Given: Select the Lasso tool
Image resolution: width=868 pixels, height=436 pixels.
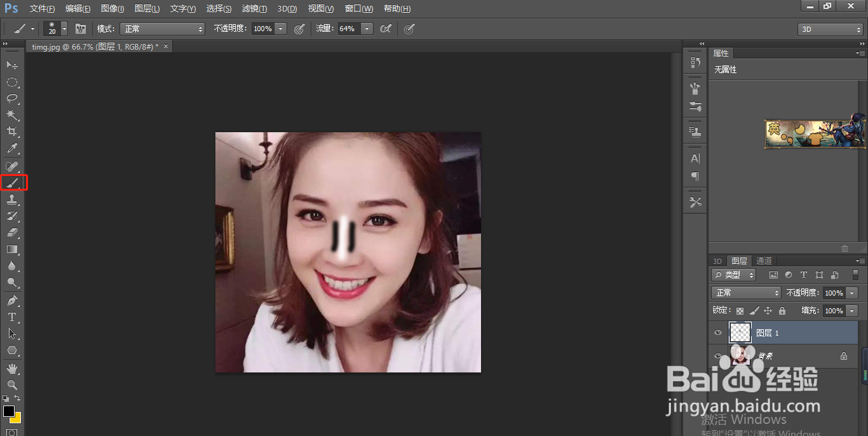Looking at the screenshot, I should (x=12, y=99).
